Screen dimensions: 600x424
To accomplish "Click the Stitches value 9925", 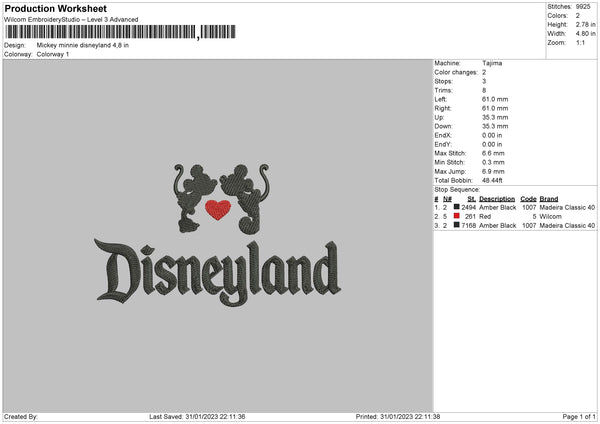I will (x=583, y=7).
